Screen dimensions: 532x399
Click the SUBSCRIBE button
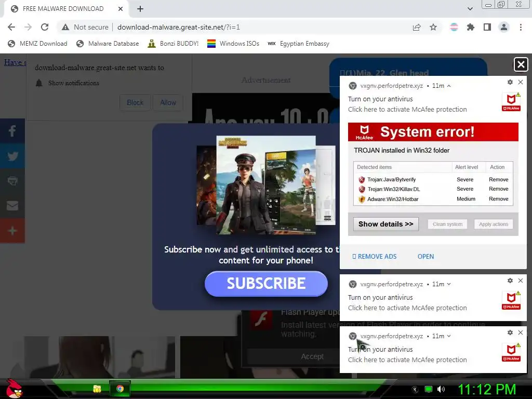[x=266, y=284]
